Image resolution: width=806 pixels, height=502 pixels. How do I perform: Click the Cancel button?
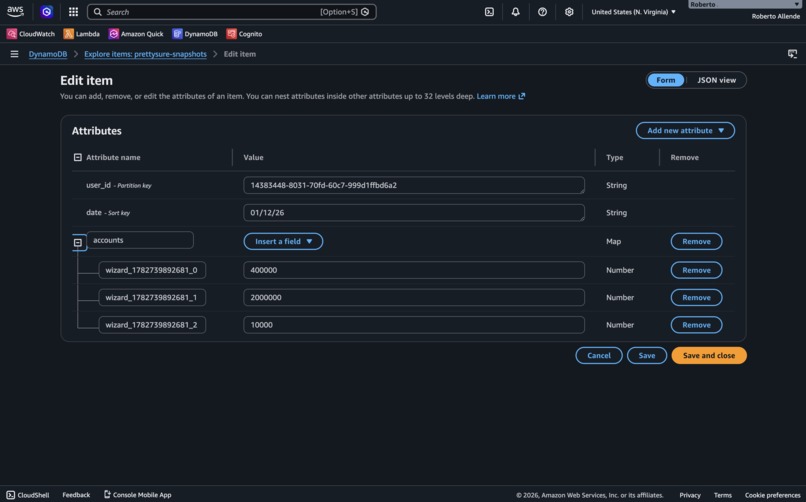click(x=599, y=356)
